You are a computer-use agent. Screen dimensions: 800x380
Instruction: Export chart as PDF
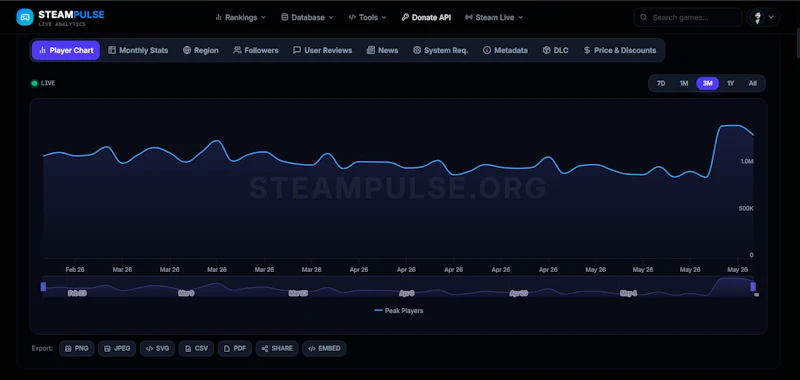coord(235,349)
